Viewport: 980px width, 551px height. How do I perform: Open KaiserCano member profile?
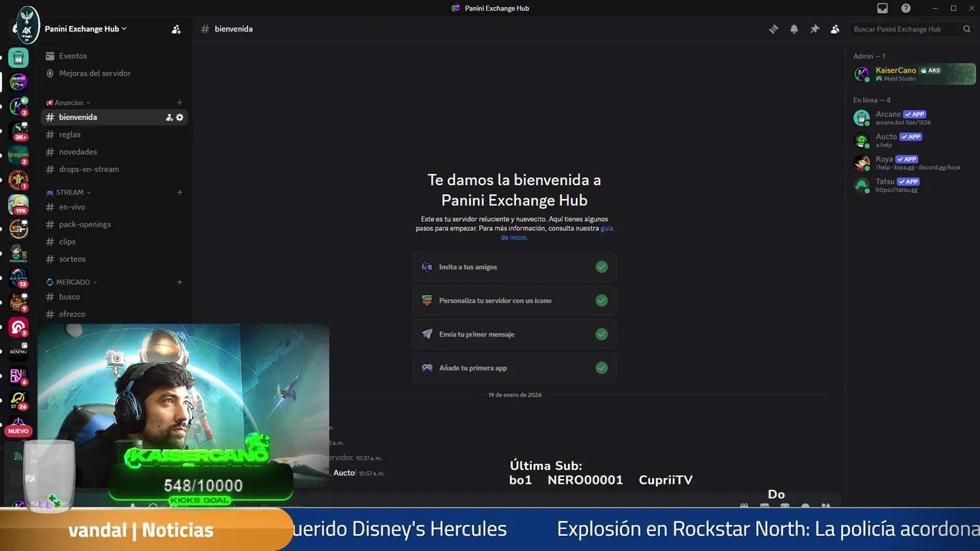(913, 73)
